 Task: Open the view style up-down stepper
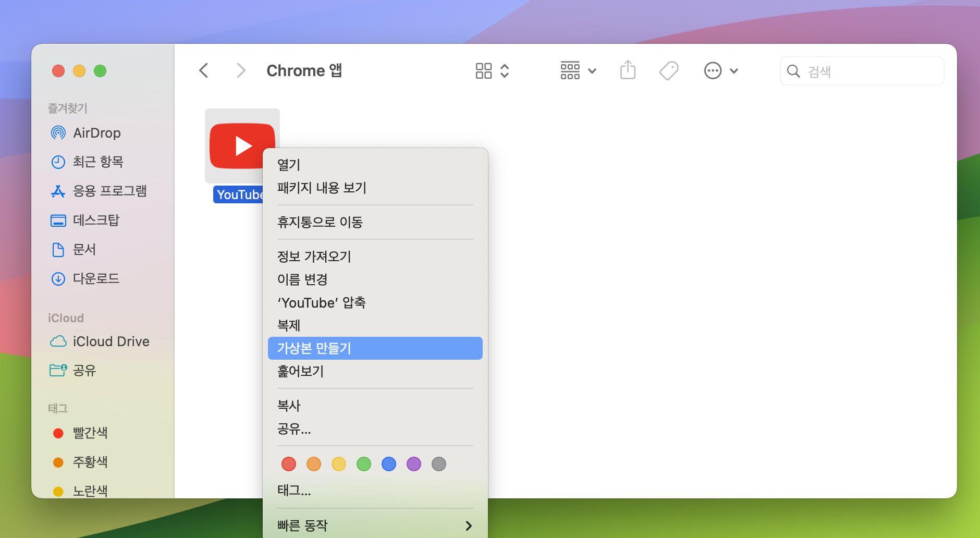tap(505, 71)
